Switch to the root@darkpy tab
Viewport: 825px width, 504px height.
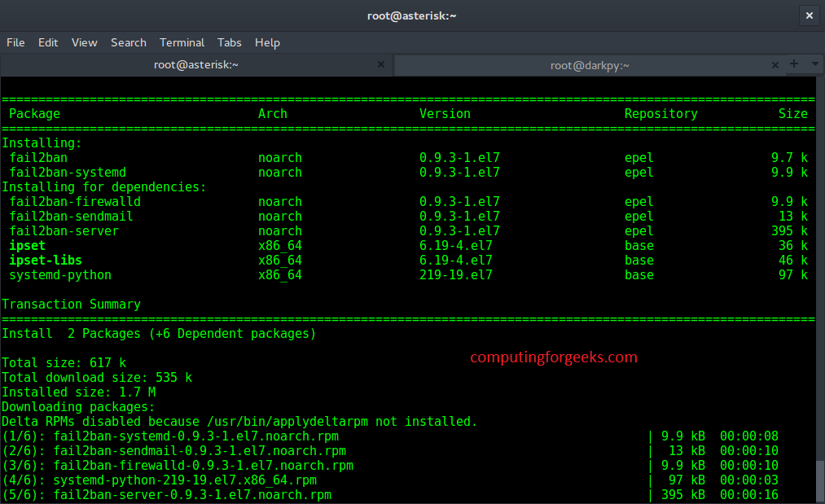(x=590, y=65)
